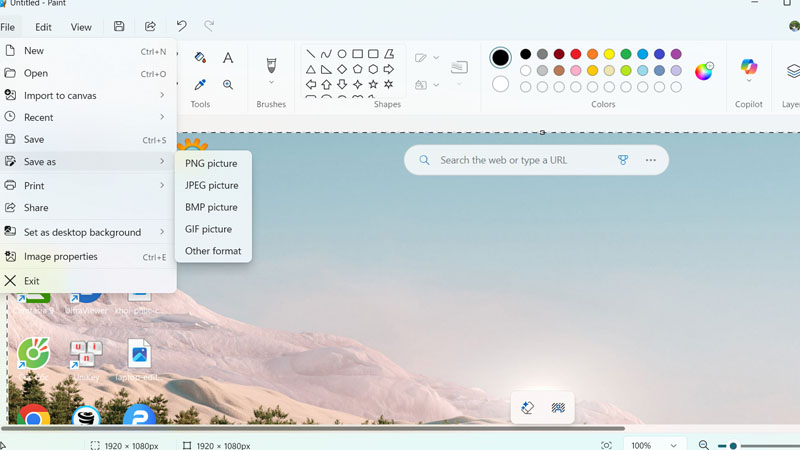Image resolution: width=800 pixels, height=450 pixels.
Task: Click the Undo arrow in title bar
Action: [x=181, y=27]
